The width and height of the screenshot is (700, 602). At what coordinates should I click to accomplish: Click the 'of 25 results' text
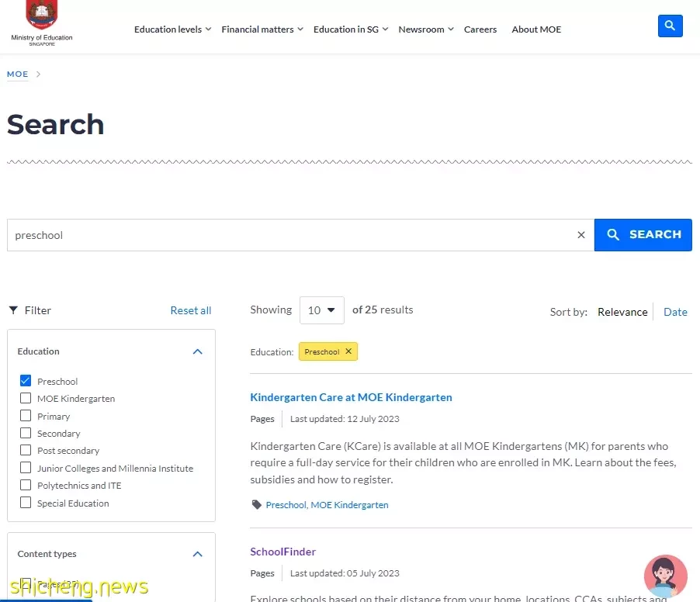[x=383, y=310]
